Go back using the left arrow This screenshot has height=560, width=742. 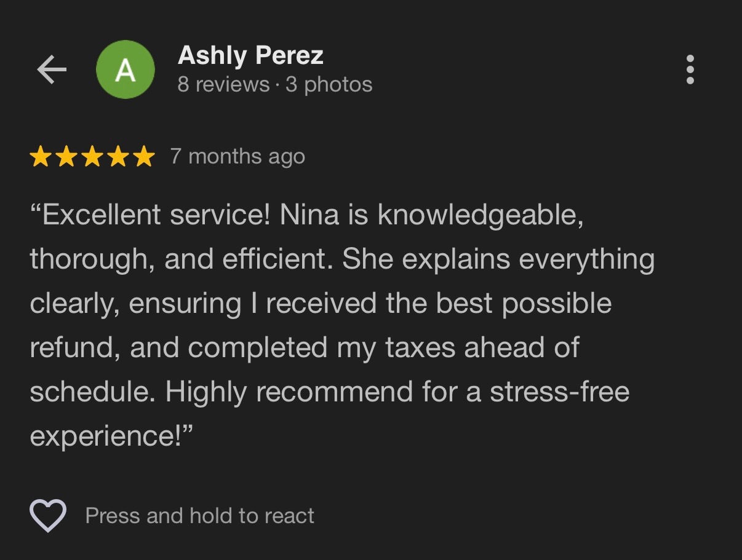[x=52, y=70]
